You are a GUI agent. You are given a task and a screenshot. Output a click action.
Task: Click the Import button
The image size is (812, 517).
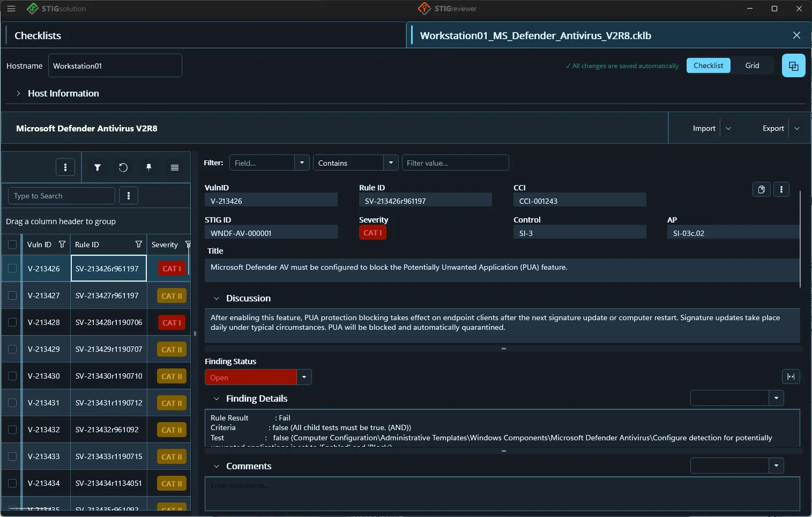coord(704,129)
